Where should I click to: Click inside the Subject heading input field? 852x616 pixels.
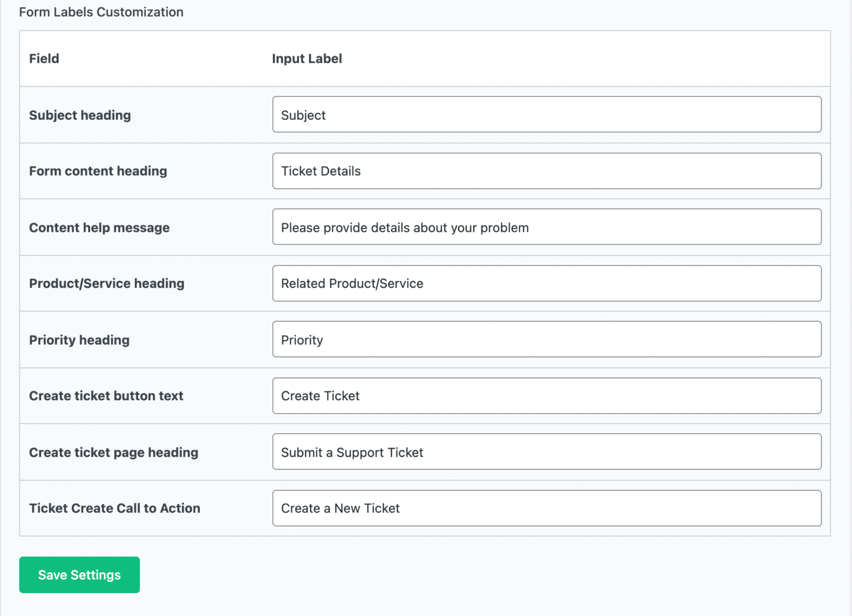point(546,114)
